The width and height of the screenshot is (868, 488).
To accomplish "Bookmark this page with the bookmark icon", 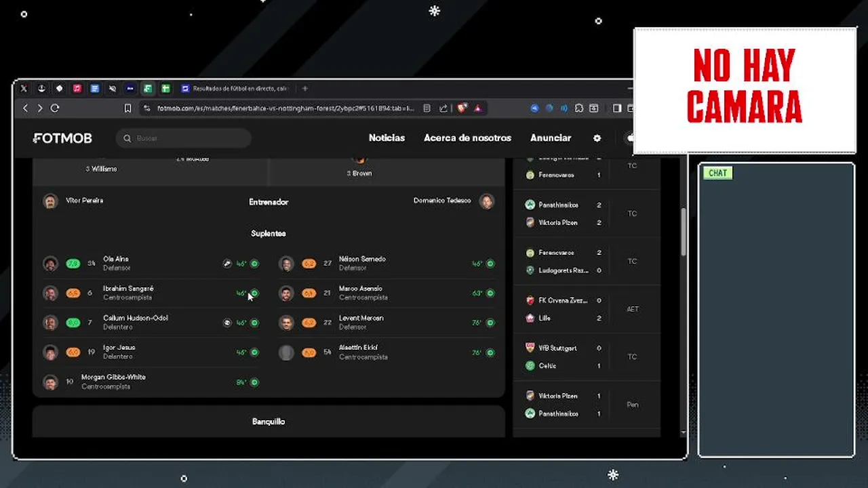I will pyautogui.click(x=127, y=108).
